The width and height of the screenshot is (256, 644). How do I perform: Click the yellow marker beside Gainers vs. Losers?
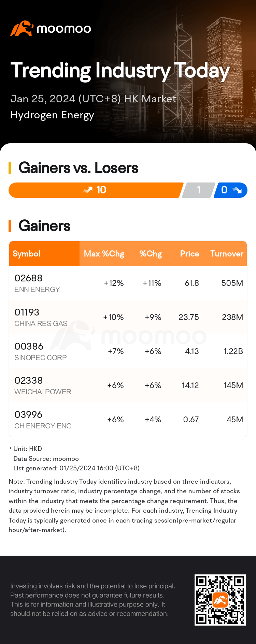pos(10,168)
